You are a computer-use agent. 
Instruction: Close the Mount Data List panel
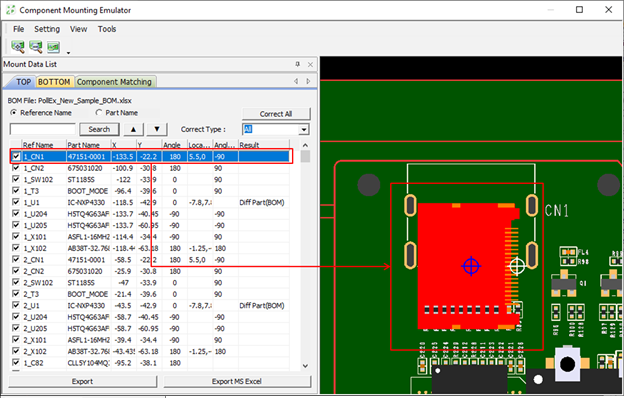point(310,64)
